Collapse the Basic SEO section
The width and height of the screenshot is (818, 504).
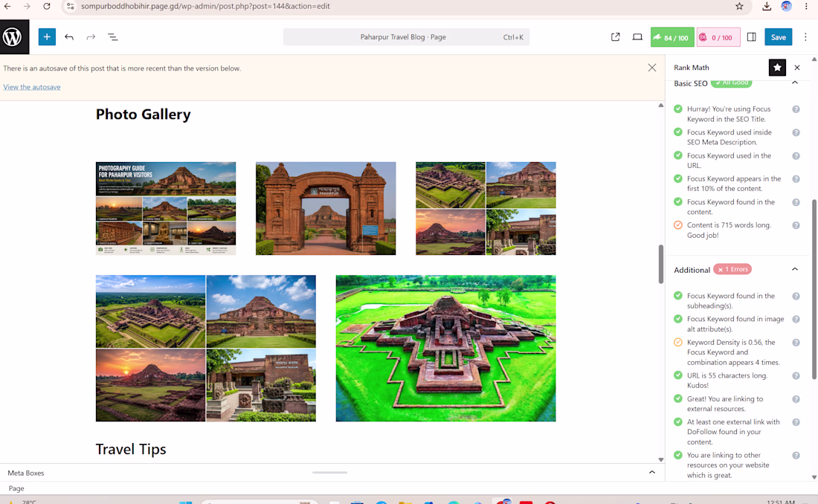pos(795,83)
